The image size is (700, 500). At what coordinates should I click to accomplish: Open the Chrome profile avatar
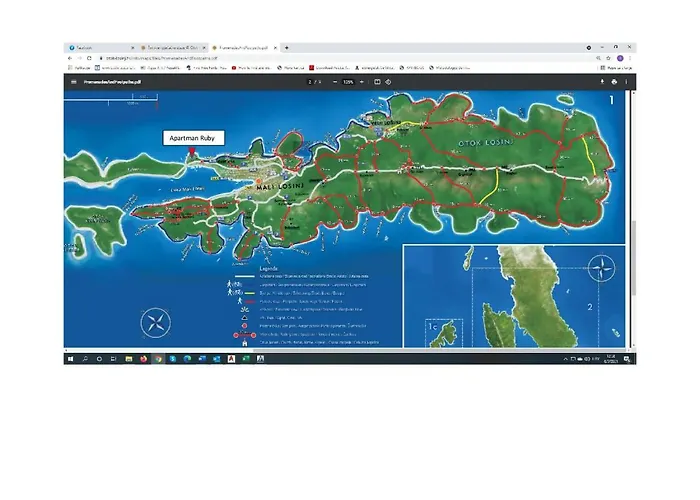[620, 58]
